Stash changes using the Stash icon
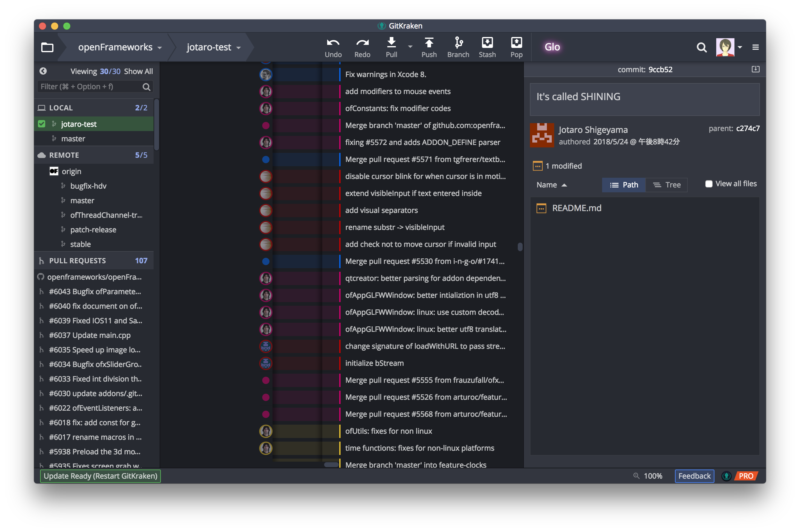 (x=487, y=47)
